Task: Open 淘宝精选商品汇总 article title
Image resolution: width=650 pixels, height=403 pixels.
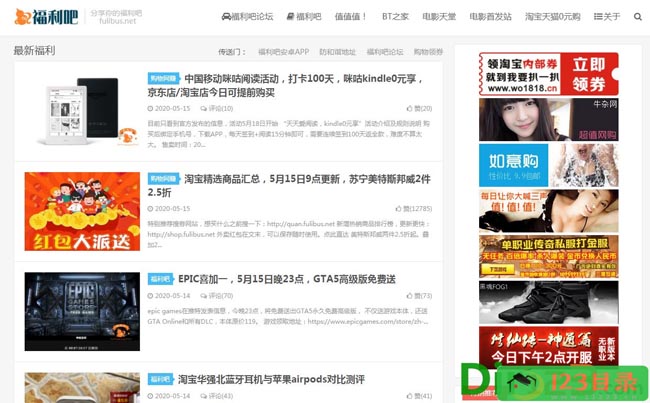Action: (289, 185)
